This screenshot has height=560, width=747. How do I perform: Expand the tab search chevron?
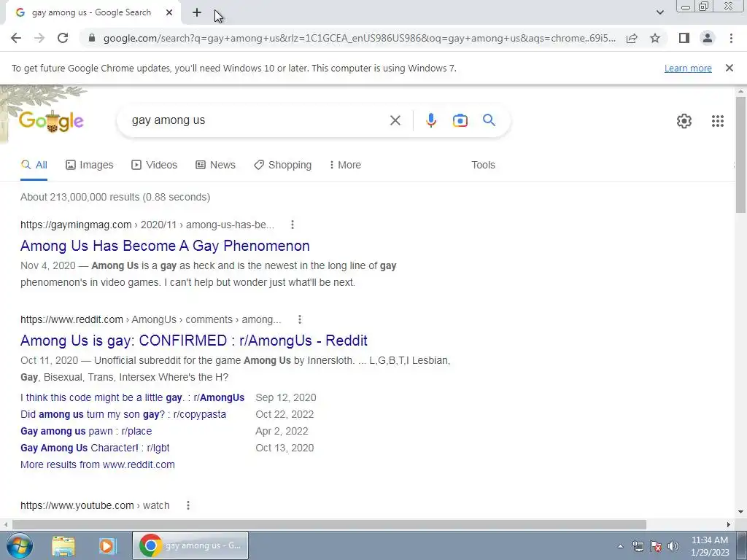pyautogui.click(x=659, y=12)
